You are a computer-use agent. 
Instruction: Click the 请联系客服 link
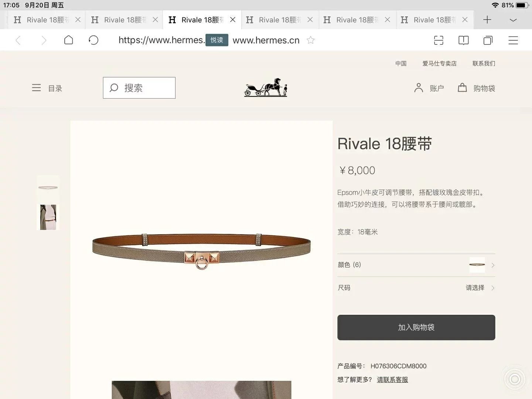click(x=392, y=380)
